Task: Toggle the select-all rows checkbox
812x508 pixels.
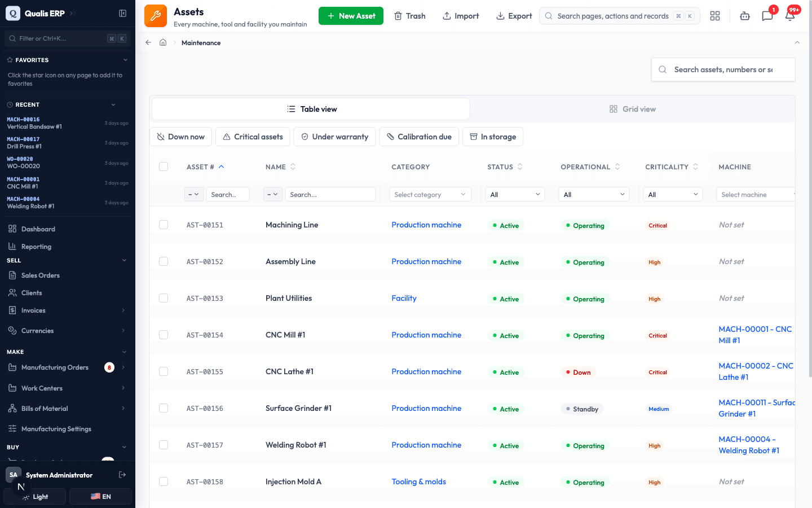Action: tap(164, 167)
